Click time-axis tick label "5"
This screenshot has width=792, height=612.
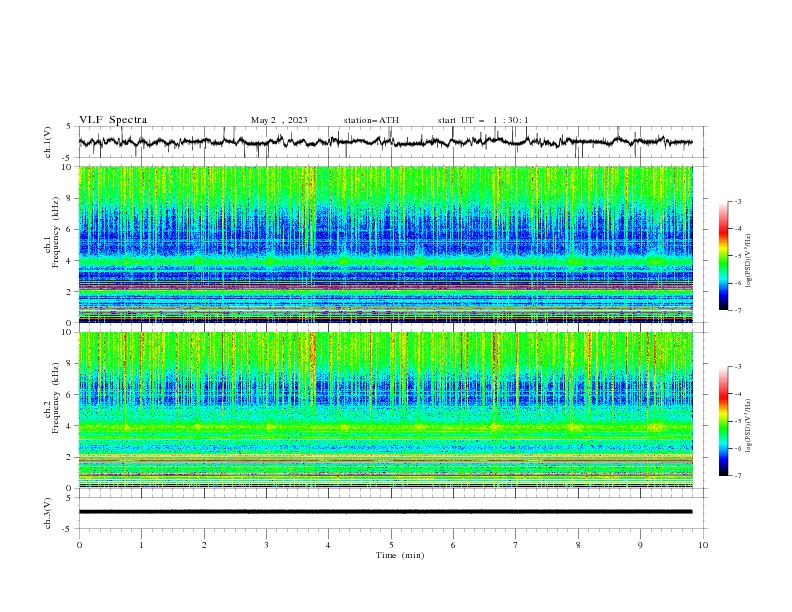pyautogui.click(x=391, y=545)
